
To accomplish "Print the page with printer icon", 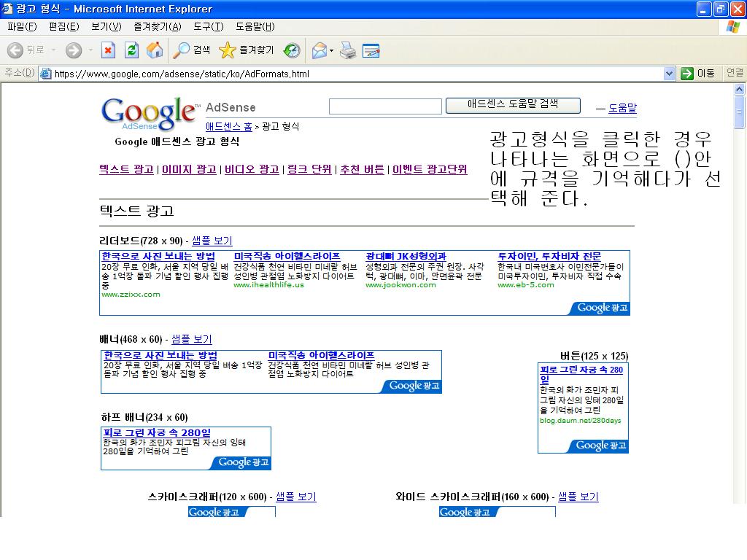I will click(x=348, y=50).
